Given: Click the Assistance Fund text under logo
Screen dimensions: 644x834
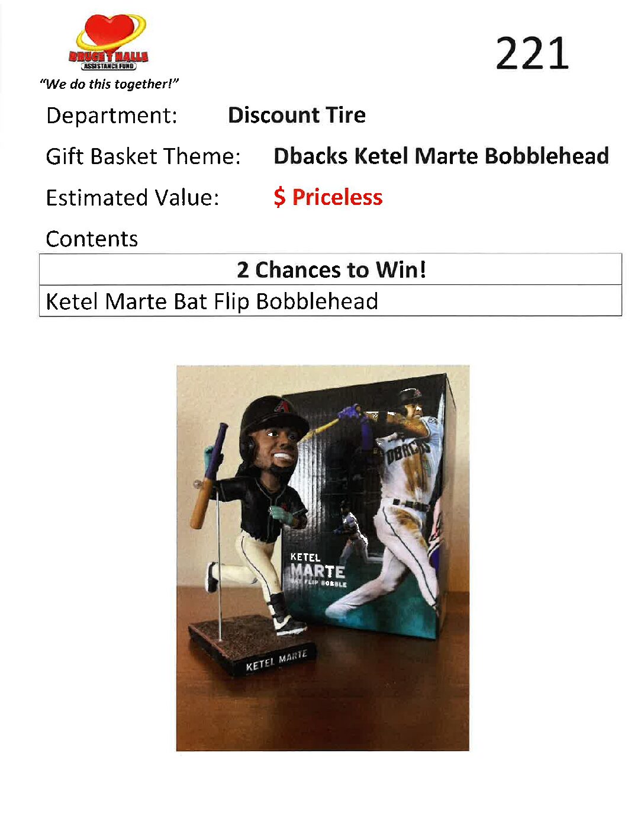Looking at the screenshot, I should (109, 66).
